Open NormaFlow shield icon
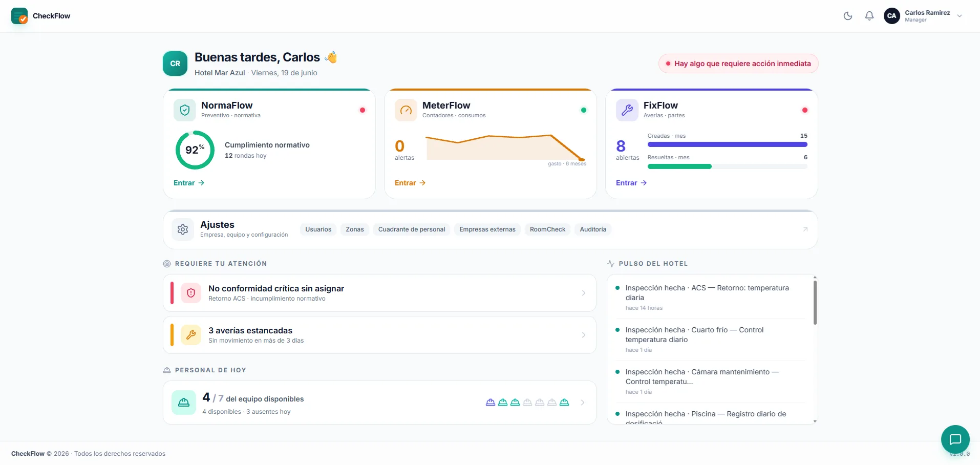 tap(185, 110)
